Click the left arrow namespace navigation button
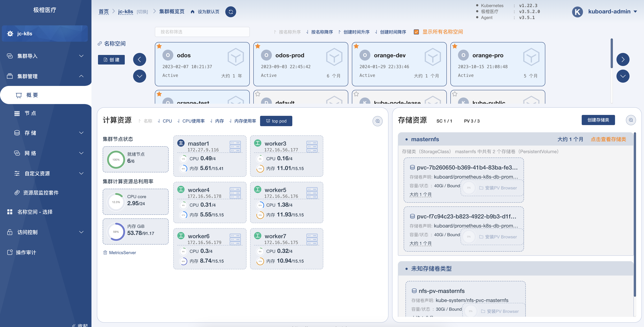The height and width of the screenshot is (327, 644). point(139,60)
